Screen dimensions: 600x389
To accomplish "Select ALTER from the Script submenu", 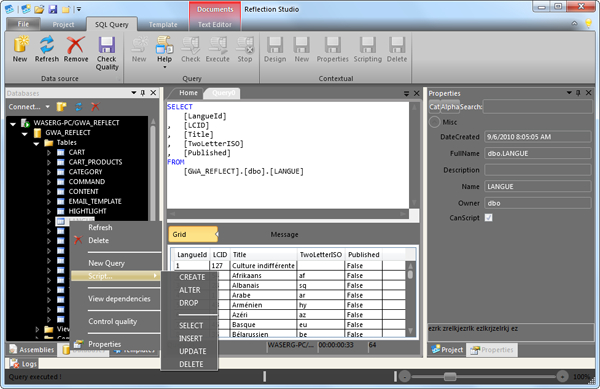I will 189,290.
